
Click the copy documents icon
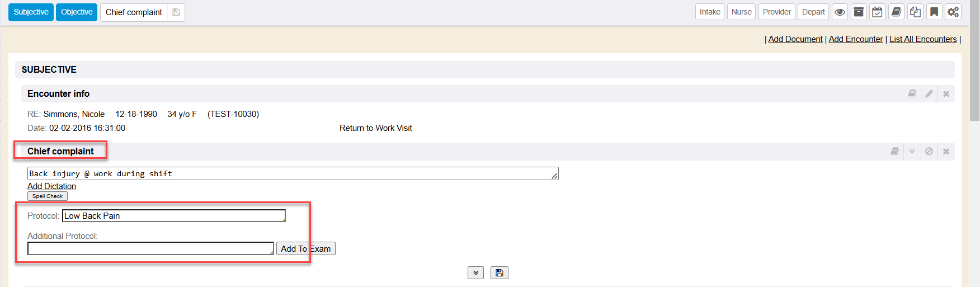coord(915,12)
